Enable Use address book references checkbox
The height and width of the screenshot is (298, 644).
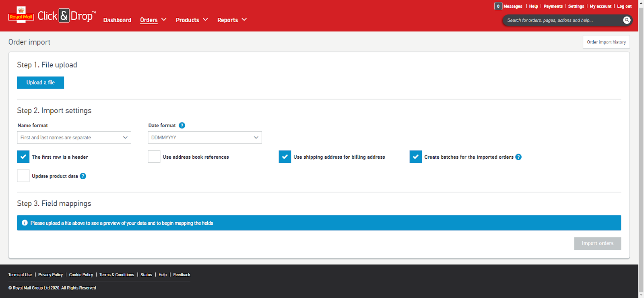154,157
